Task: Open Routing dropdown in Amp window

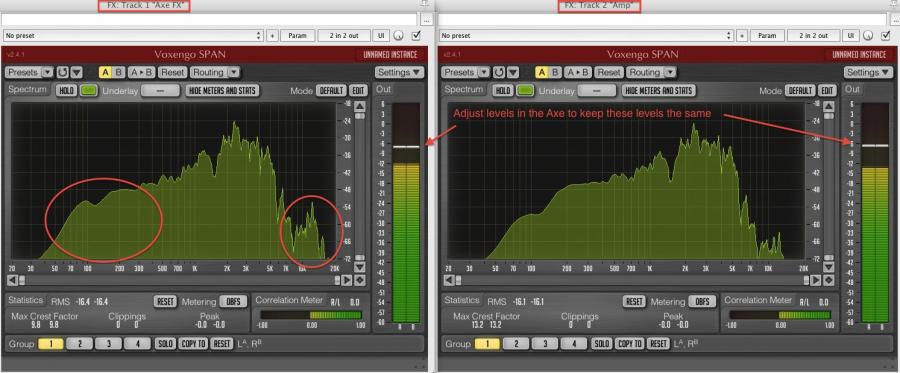Action: (x=651, y=72)
